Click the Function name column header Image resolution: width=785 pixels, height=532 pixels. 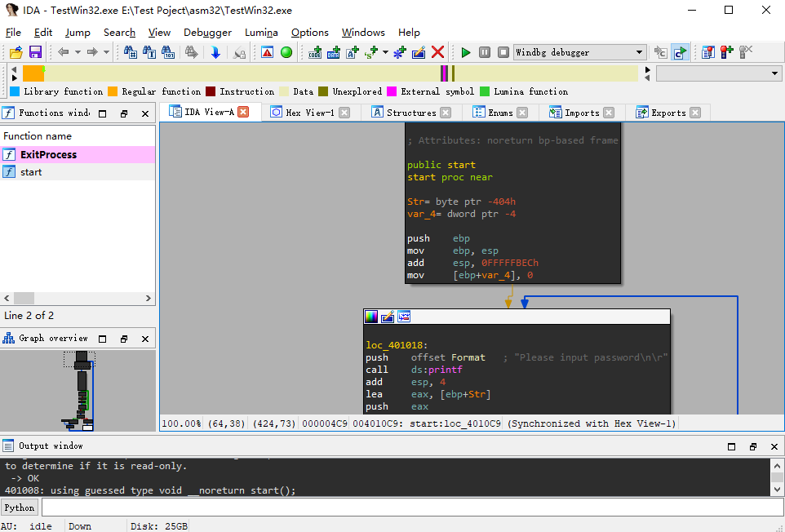click(78, 136)
